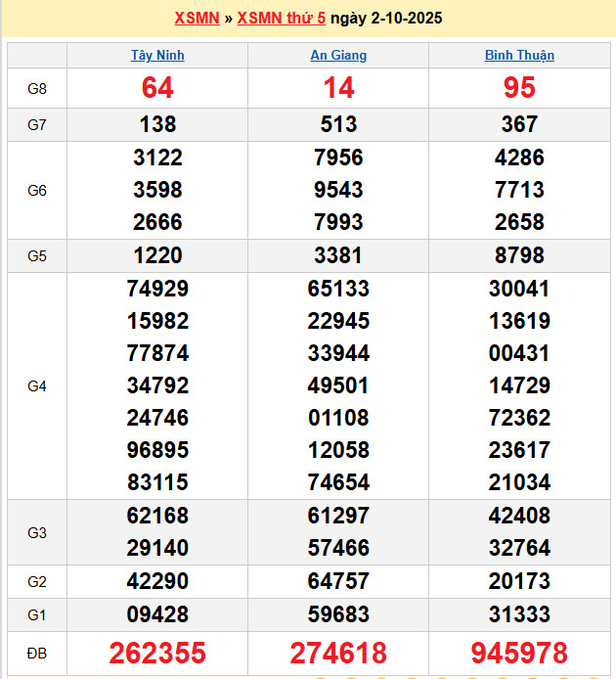This screenshot has height=679, width=616.
Task: Click the G7 number 367
Action: [x=519, y=124]
